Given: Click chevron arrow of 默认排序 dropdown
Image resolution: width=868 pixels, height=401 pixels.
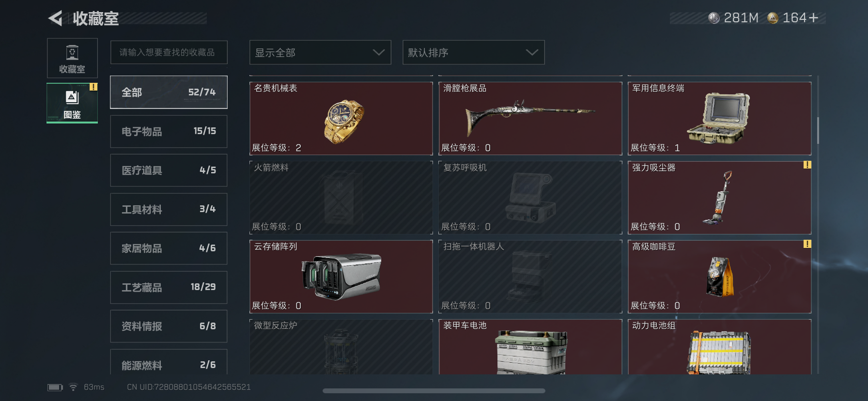Looking at the screenshot, I should coord(532,52).
